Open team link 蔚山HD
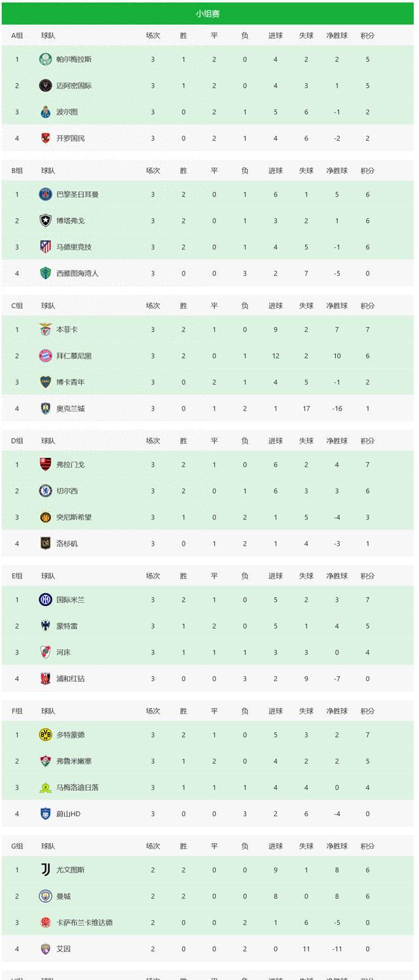 68,814
